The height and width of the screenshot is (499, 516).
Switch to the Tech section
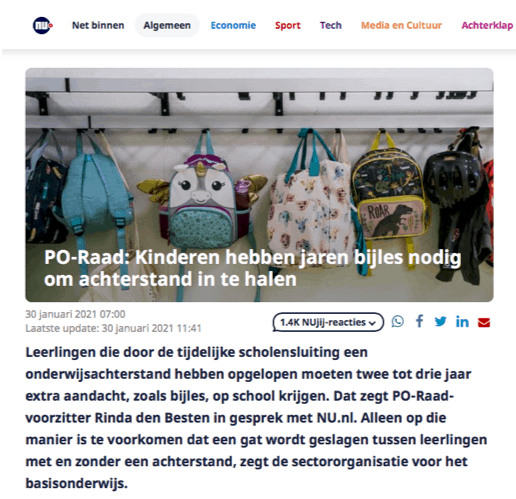331,25
